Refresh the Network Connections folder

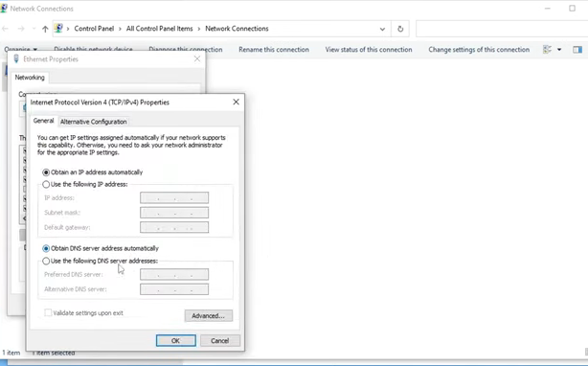pyautogui.click(x=400, y=29)
